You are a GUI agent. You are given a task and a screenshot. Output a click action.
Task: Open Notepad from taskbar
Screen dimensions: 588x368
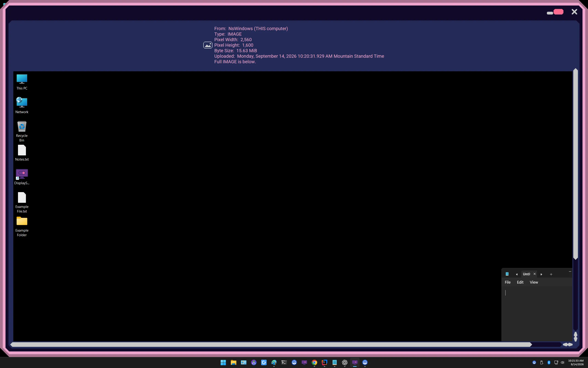[335, 362]
